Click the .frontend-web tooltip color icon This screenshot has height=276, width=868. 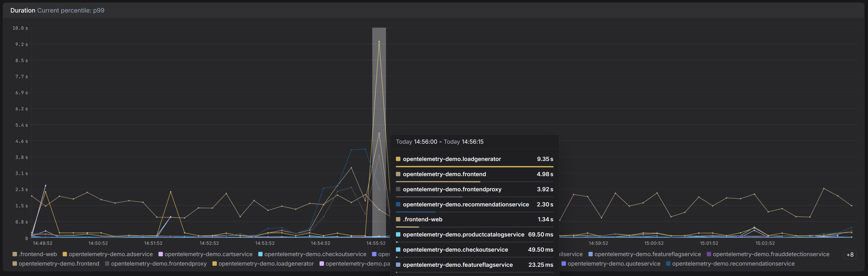(398, 219)
